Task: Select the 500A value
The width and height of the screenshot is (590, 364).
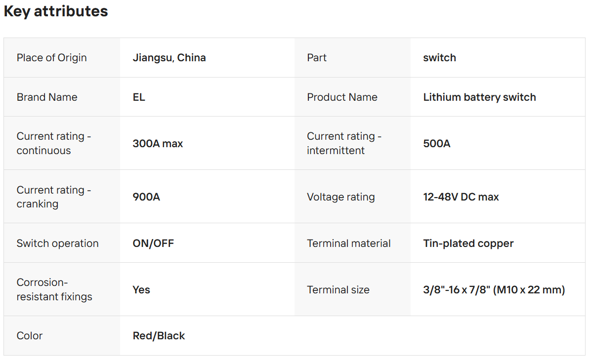Action: pos(437,144)
